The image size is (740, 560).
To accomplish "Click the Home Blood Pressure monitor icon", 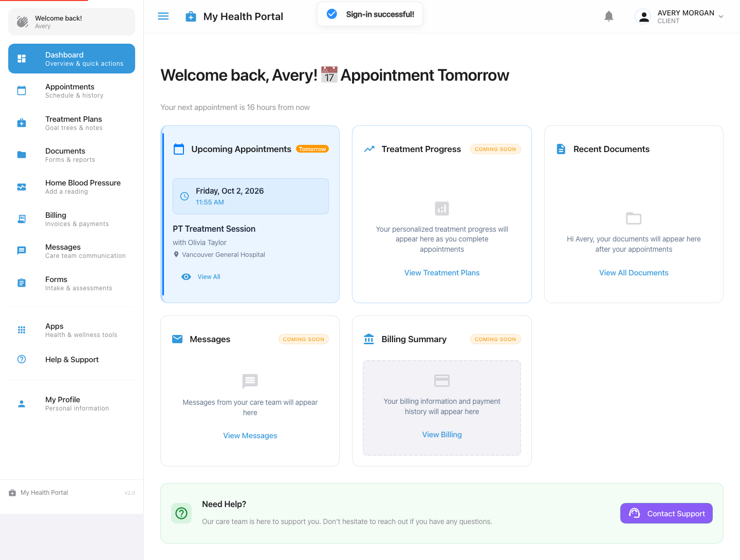I will (x=22, y=187).
